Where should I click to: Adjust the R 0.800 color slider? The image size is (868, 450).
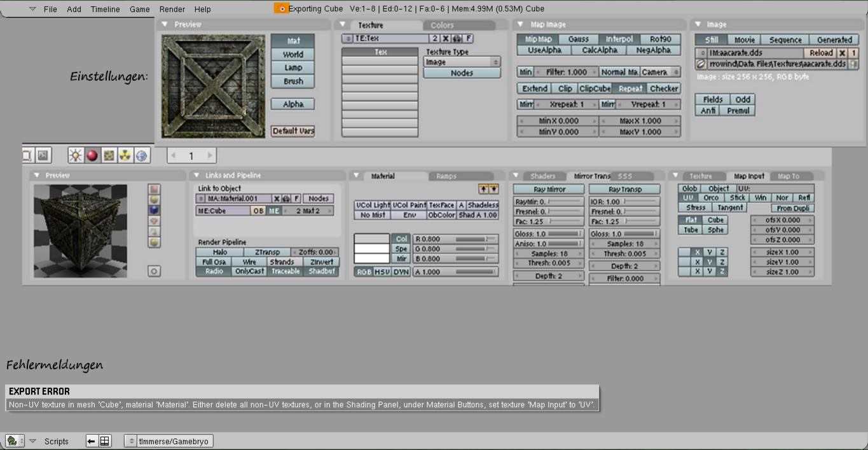[455, 239]
